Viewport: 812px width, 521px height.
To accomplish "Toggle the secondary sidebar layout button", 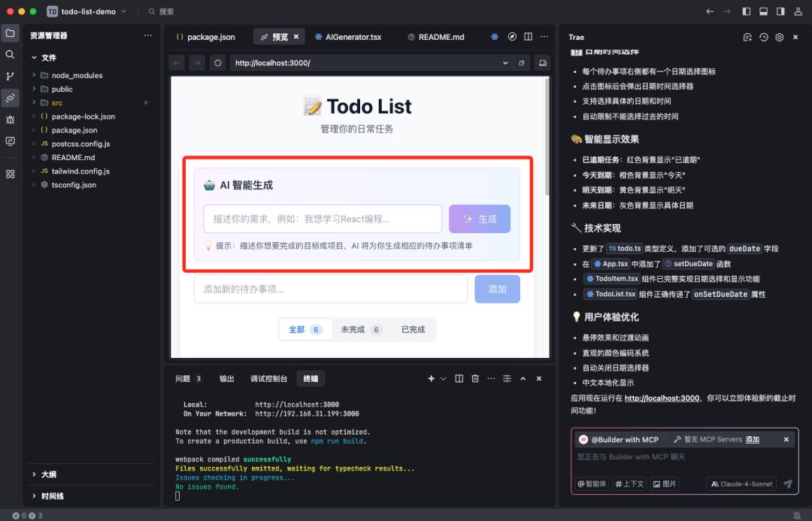I will (780, 11).
